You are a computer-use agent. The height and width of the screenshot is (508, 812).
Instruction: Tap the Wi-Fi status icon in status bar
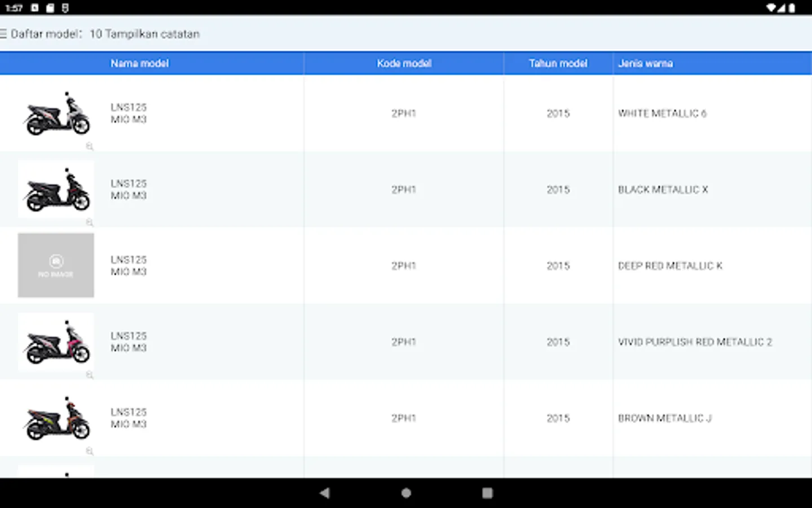[x=771, y=8]
